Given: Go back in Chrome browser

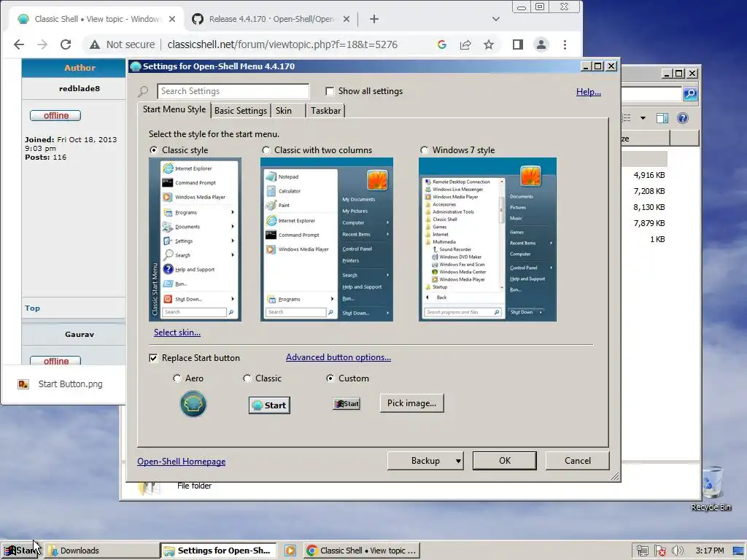Looking at the screenshot, I should tap(18, 44).
